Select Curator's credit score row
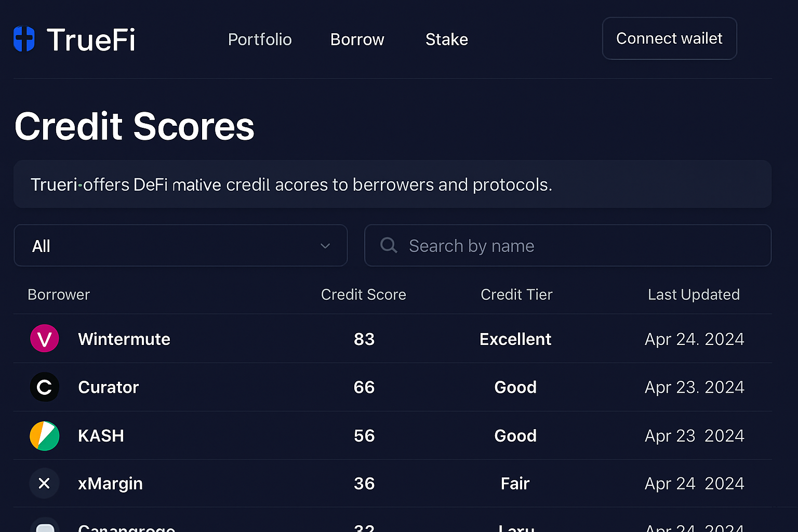 (364, 387)
